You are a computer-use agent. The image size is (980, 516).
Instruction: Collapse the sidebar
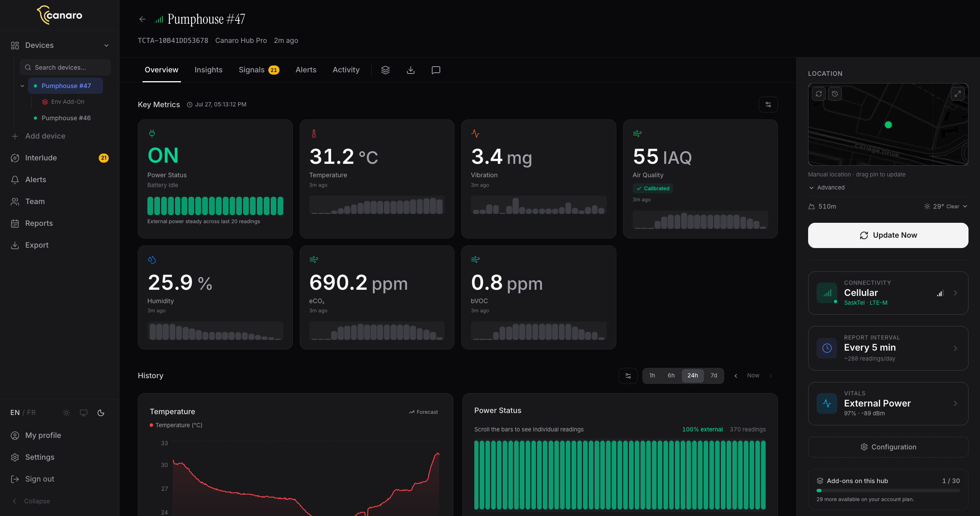pos(31,501)
